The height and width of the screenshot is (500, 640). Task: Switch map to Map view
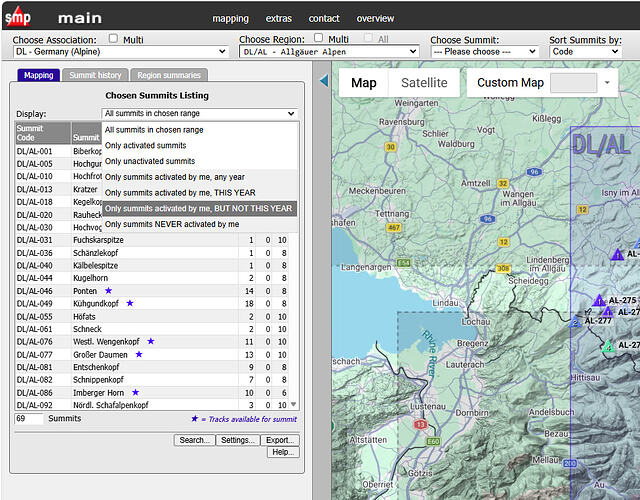click(x=364, y=83)
